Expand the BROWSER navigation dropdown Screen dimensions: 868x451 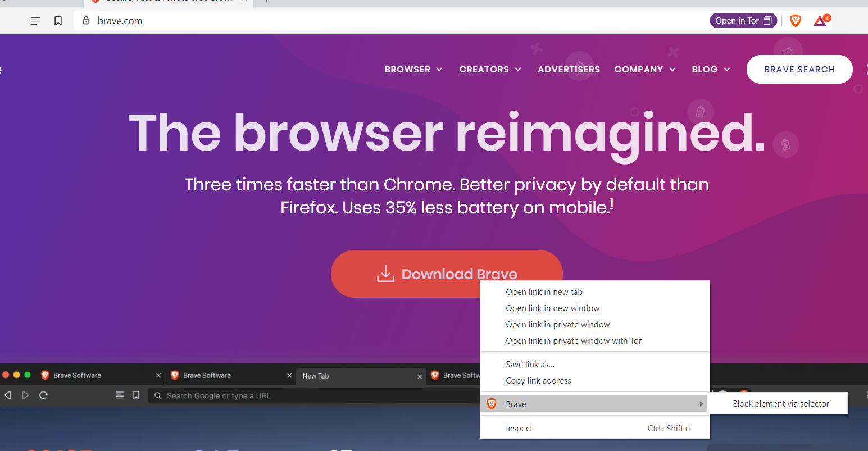tap(413, 69)
